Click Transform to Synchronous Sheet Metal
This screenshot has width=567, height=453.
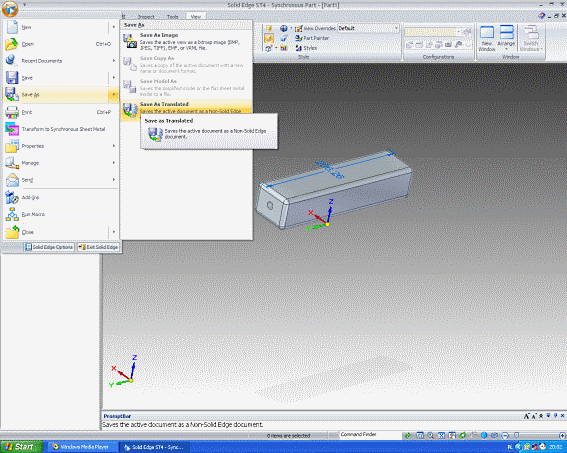[x=61, y=129]
